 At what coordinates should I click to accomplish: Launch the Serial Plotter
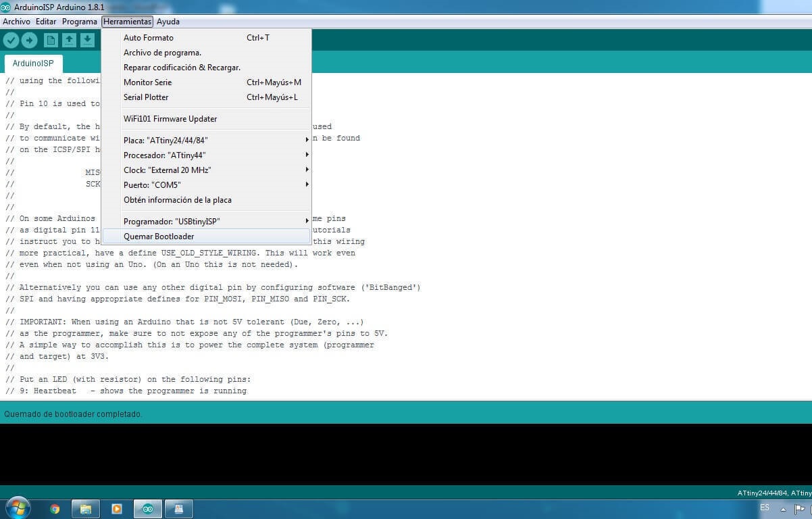(x=206, y=97)
